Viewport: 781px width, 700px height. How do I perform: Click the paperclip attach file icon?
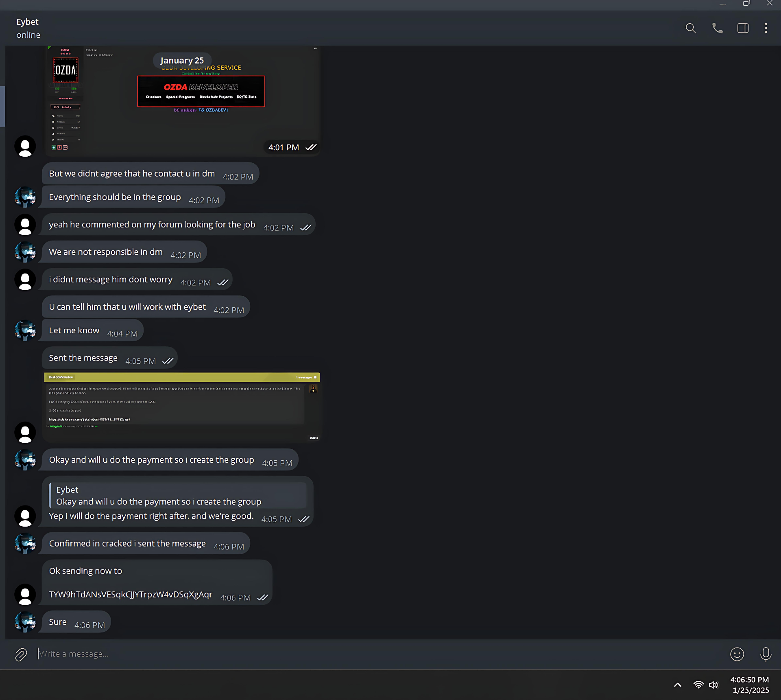click(21, 654)
